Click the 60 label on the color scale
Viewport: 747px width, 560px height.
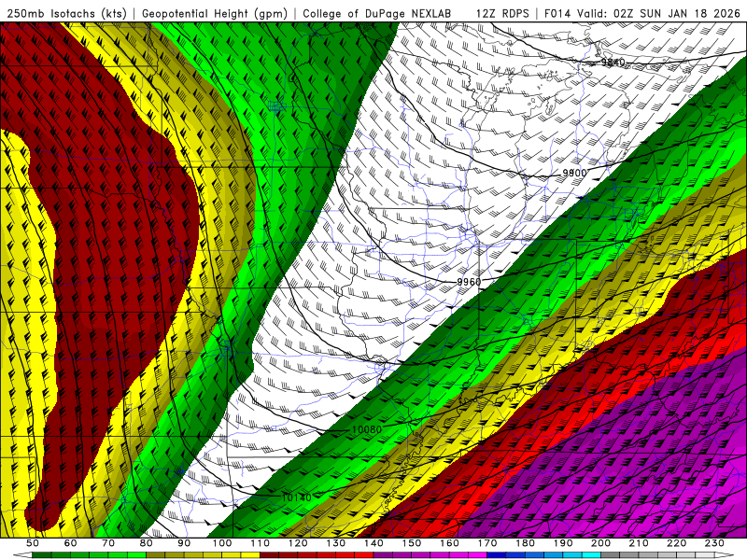click(71, 543)
